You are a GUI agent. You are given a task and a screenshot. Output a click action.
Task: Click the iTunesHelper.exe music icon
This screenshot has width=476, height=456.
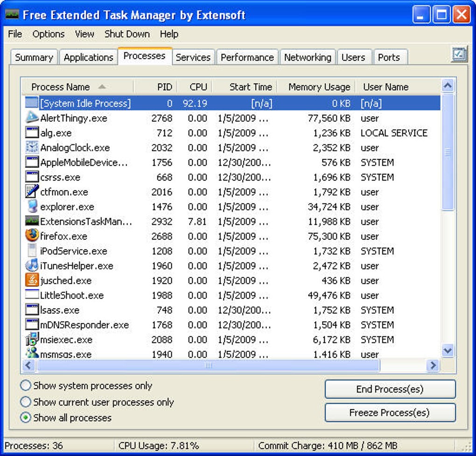coord(32,265)
